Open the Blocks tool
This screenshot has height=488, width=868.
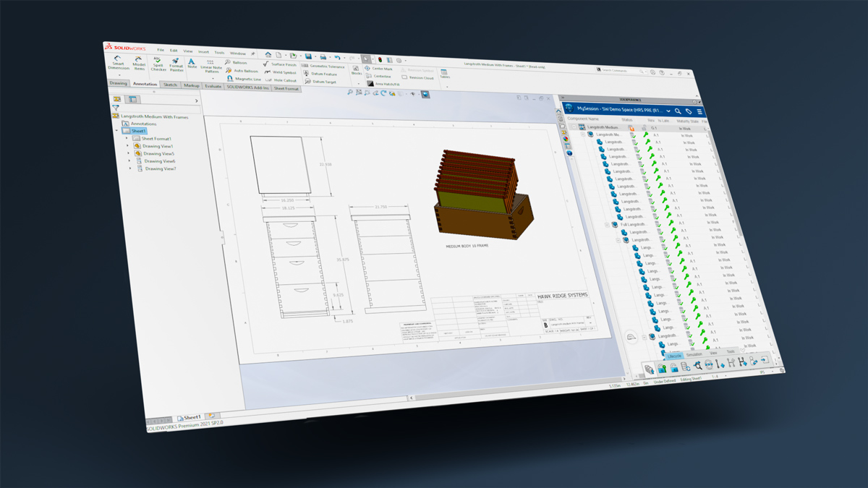click(356, 70)
